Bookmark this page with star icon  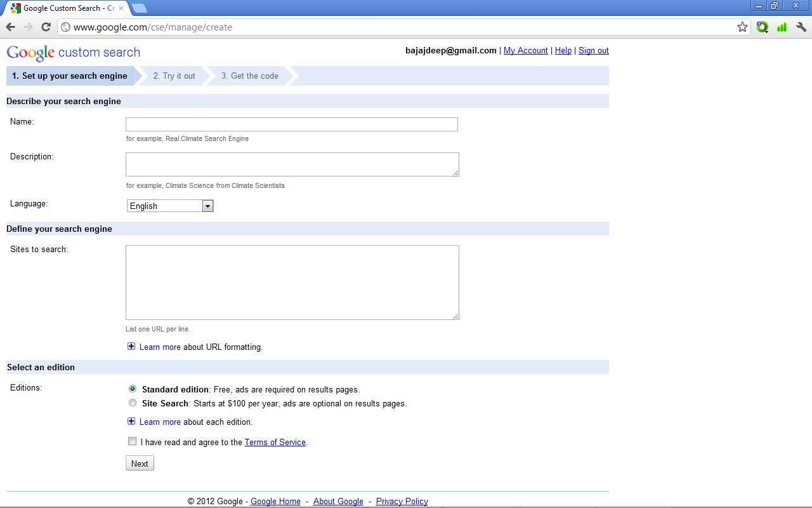(x=742, y=27)
